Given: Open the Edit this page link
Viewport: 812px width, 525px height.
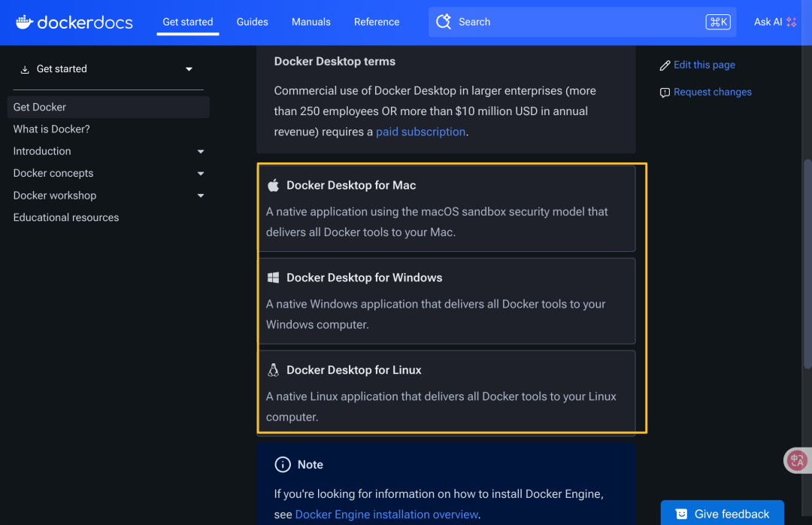Looking at the screenshot, I should [704, 65].
